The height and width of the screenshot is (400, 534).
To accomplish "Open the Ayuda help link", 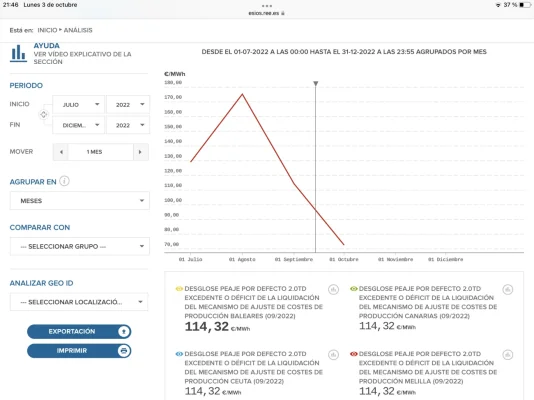I will point(46,46).
